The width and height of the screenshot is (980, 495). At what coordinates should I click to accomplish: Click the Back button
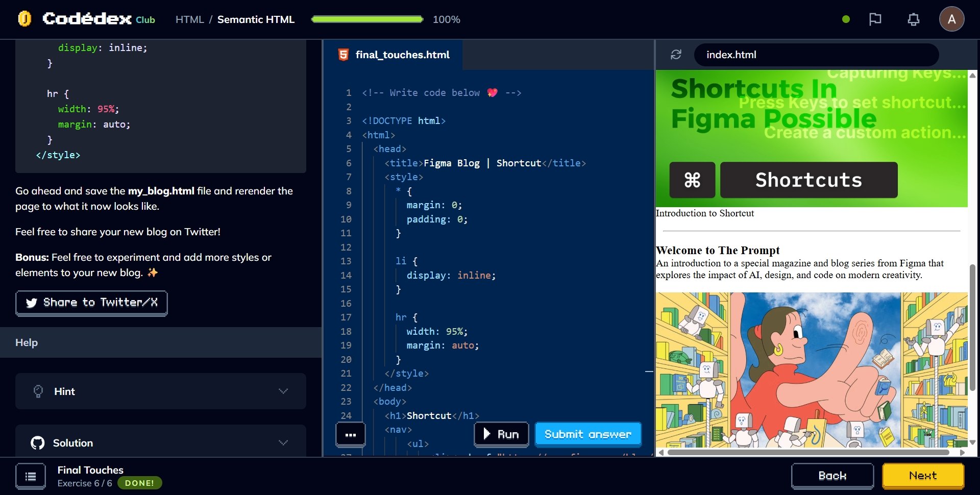832,476
